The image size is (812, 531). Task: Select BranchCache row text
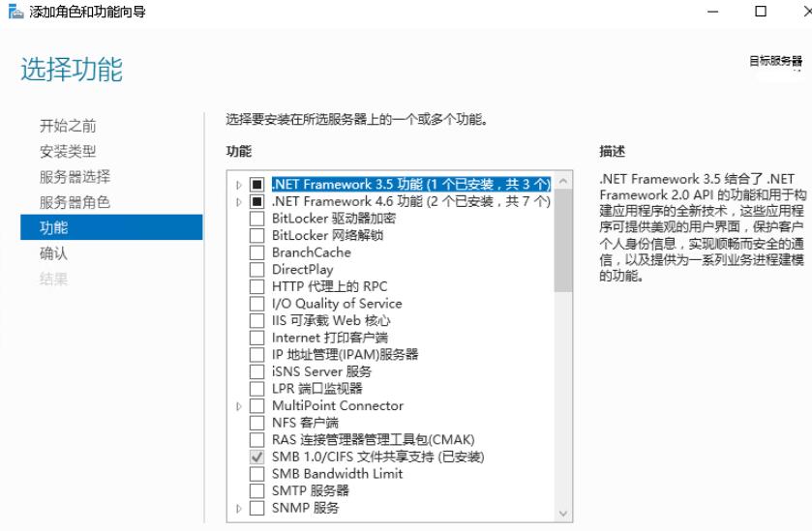click(312, 252)
